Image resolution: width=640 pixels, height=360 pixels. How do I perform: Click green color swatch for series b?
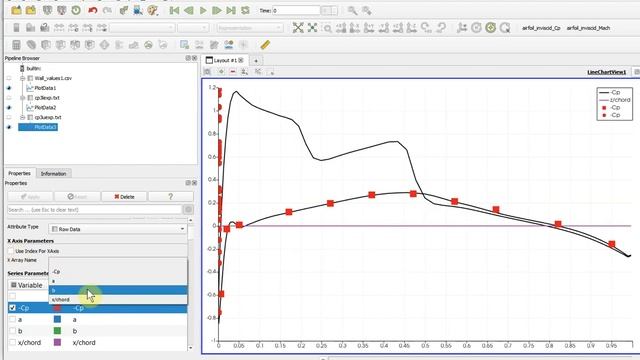coord(57,331)
